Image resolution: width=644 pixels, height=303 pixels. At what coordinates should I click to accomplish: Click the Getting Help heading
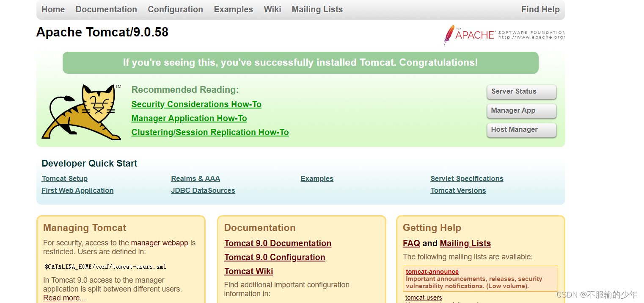(x=432, y=228)
